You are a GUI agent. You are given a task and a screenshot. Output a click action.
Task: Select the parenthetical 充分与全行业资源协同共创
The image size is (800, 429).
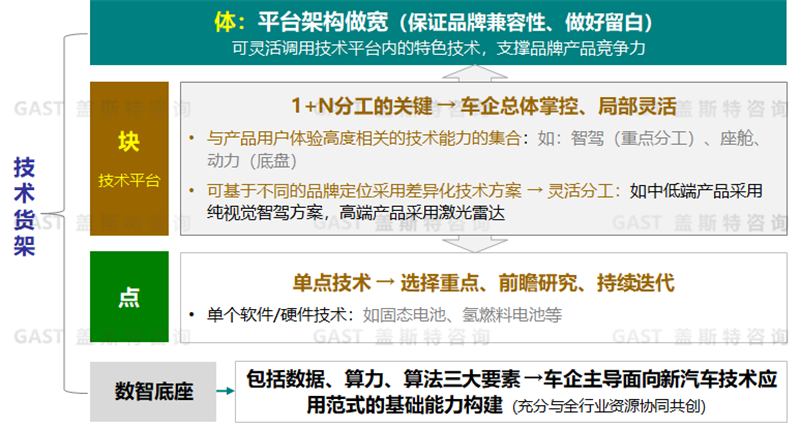click(x=606, y=407)
